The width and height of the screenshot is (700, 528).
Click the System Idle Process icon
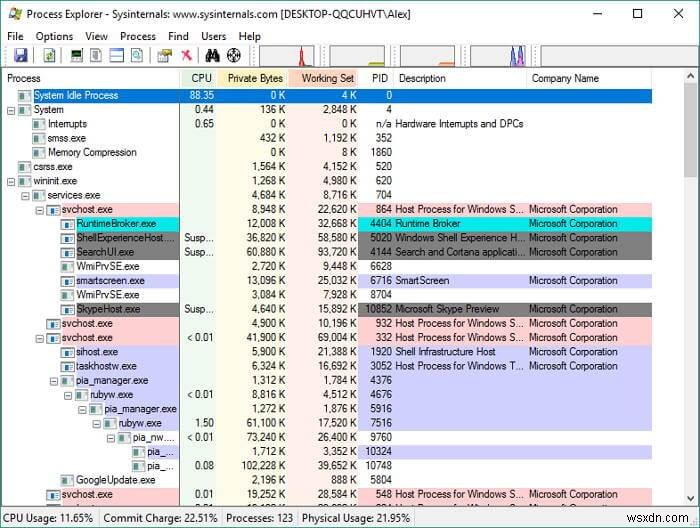tap(25, 96)
